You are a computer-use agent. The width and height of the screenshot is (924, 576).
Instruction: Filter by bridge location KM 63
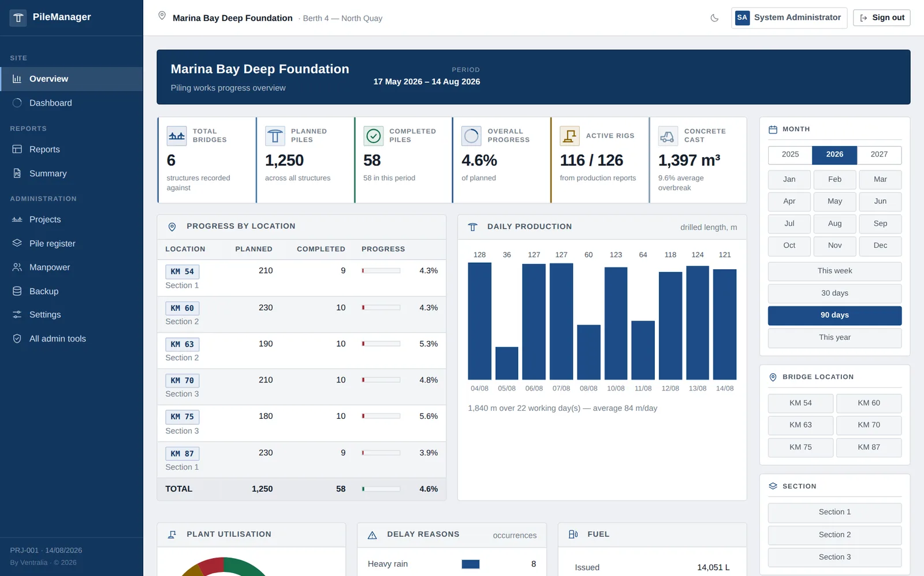800,425
